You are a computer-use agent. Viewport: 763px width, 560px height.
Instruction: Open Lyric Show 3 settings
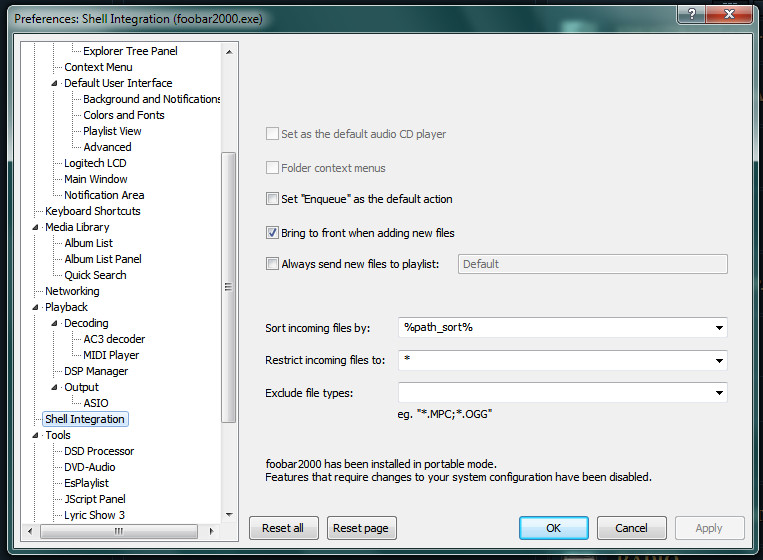pos(94,515)
